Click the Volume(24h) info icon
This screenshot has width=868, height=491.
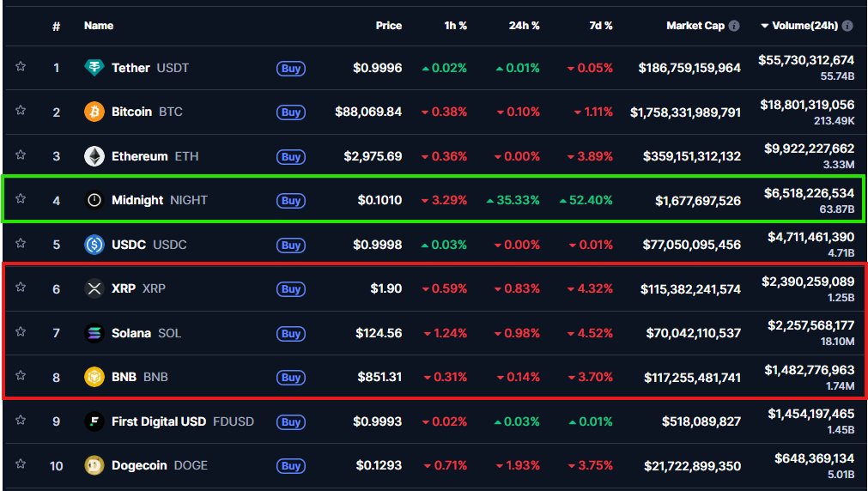point(847,26)
